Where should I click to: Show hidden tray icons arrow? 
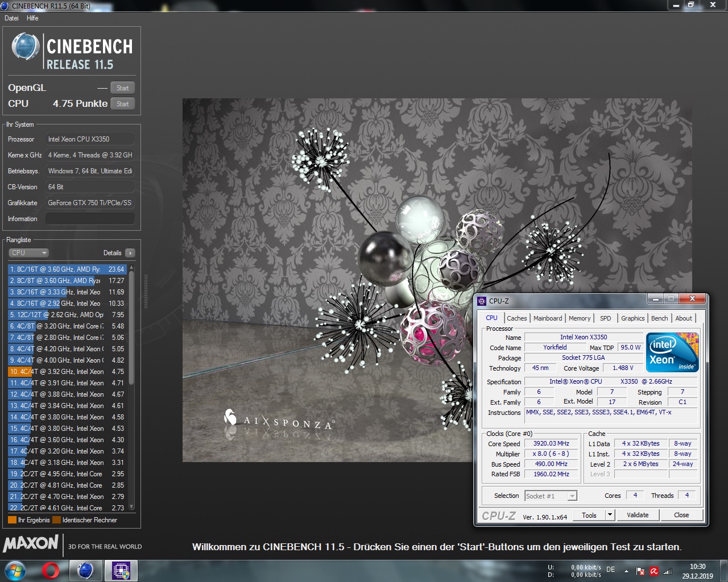[x=626, y=571]
